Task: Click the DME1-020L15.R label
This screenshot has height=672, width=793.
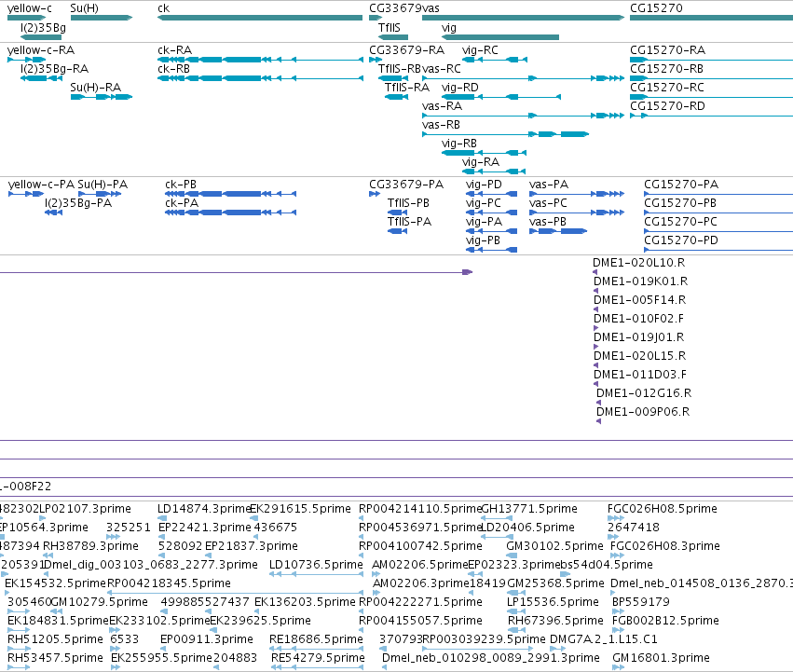Action: [640, 356]
